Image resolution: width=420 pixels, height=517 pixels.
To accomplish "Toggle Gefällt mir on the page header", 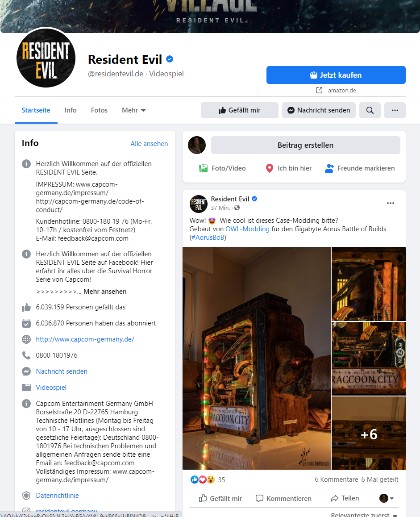I will tap(240, 110).
